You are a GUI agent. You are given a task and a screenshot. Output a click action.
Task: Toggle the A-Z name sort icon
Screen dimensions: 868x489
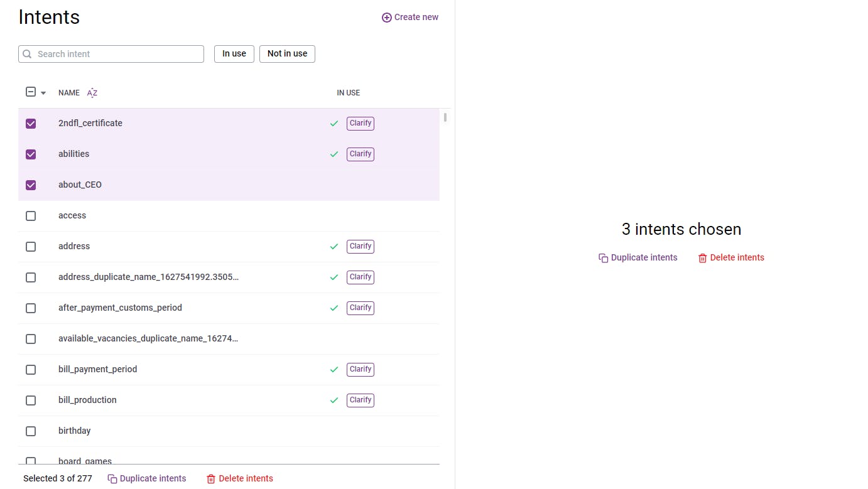point(92,93)
